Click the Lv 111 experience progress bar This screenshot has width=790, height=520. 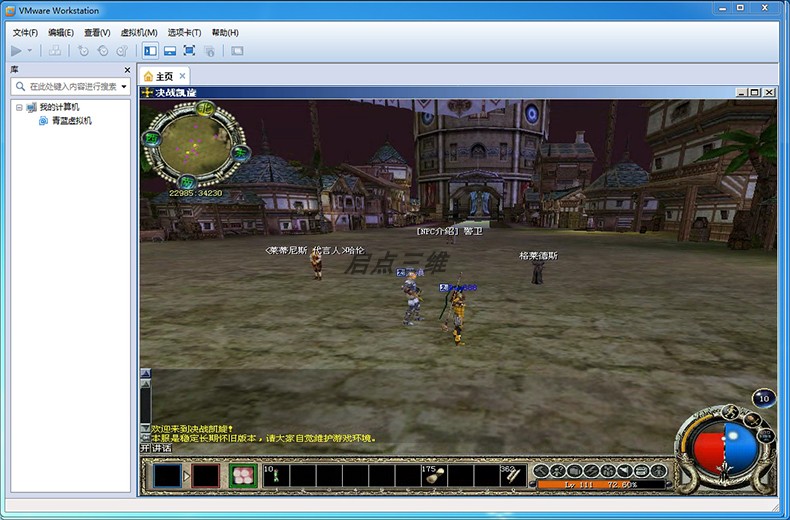(601, 485)
